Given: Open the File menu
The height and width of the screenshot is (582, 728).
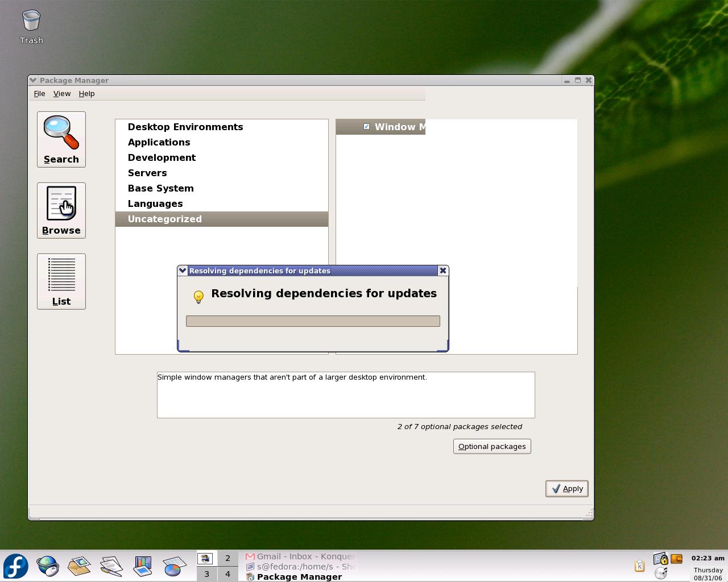Looking at the screenshot, I should point(39,93).
